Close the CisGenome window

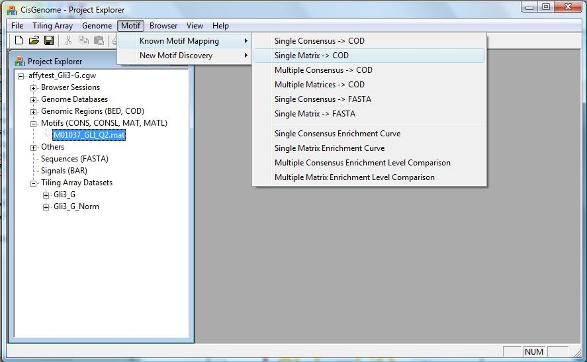(568, 7)
